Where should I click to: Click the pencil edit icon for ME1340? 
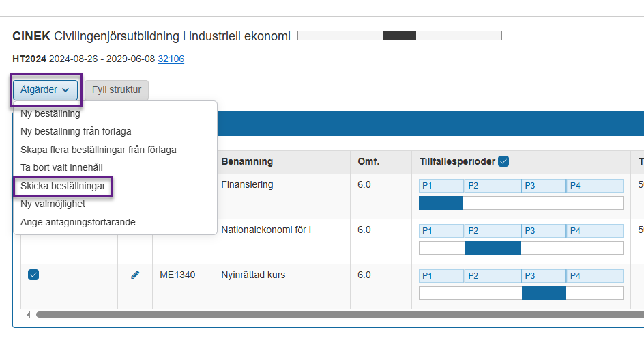coord(135,275)
